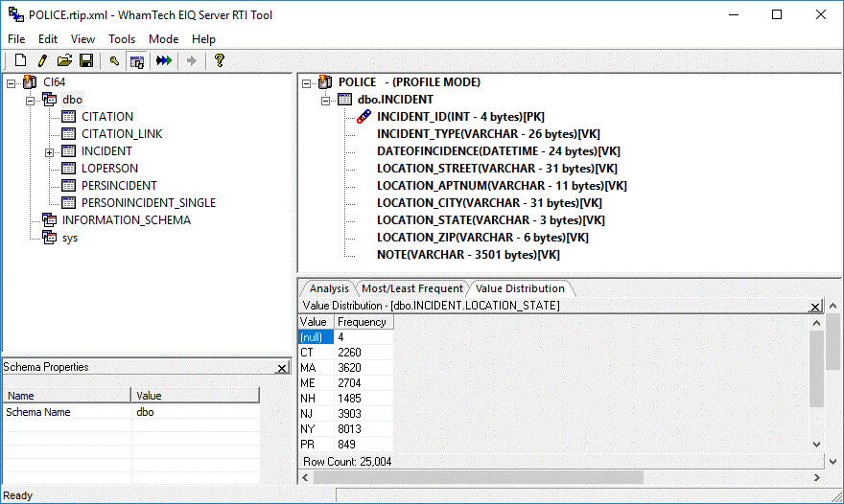Open the View menu
The height and width of the screenshot is (504, 844).
coord(82,39)
